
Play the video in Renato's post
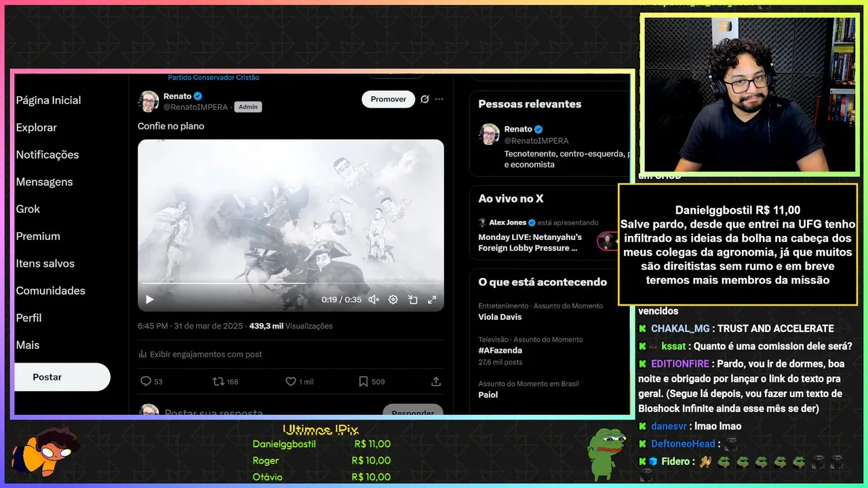[x=150, y=300]
